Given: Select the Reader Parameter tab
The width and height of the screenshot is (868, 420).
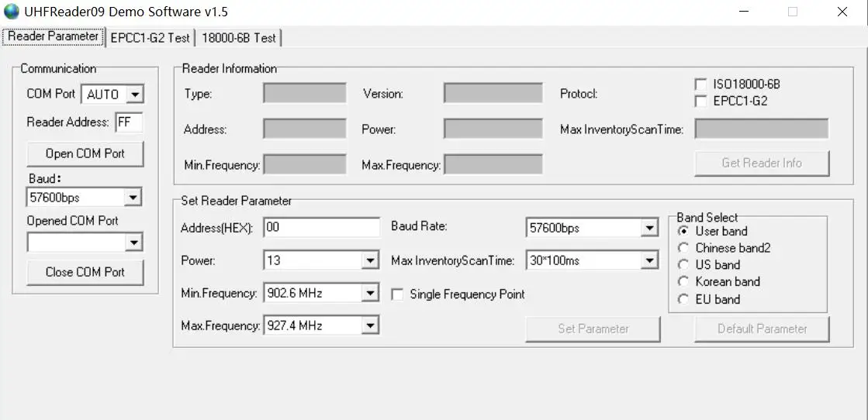Looking at the screenshot, I should click(x=54, y=36).
